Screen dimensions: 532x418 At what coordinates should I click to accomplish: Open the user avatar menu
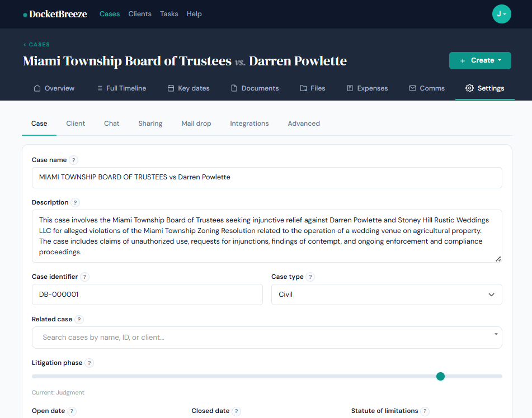501,14
